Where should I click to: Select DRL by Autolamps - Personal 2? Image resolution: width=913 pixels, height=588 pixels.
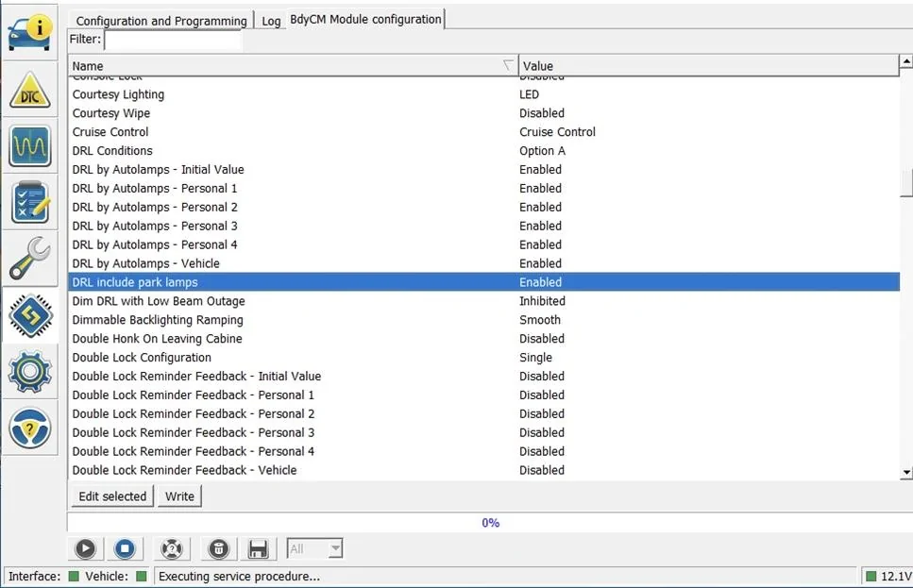(483, 208)
